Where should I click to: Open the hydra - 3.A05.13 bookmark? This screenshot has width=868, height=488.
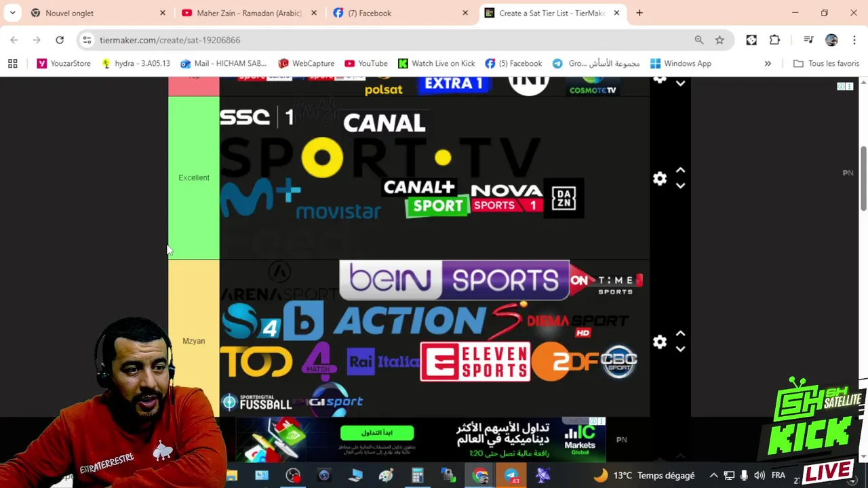click(136, 64)
